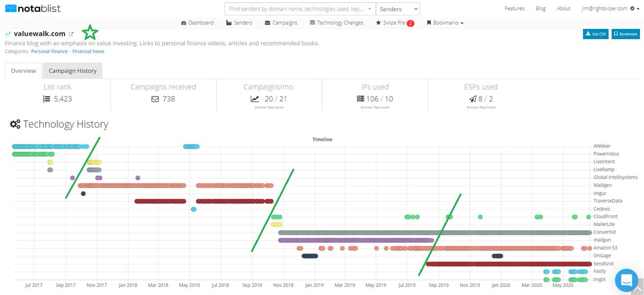This screenshot has width=644, height=295.
Task: Click the Mailigen timeline label
Action: (x=602, y=185)
